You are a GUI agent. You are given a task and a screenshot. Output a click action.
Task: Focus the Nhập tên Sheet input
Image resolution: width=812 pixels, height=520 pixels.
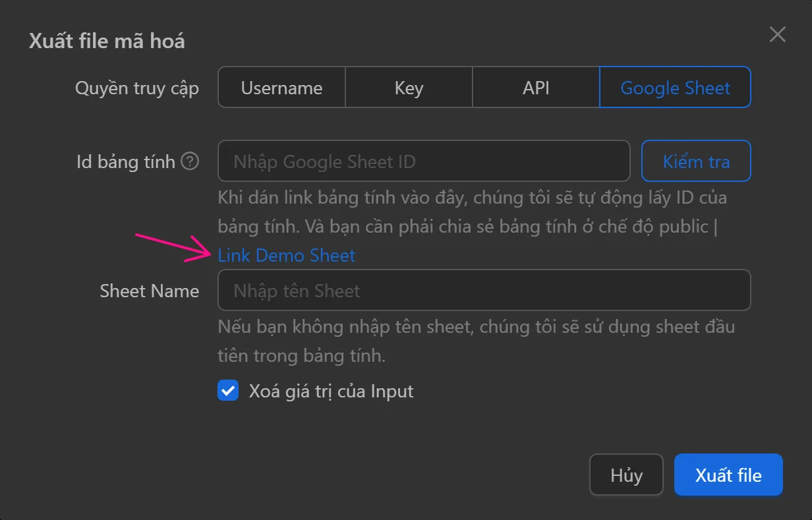click(x=484, y=290)
